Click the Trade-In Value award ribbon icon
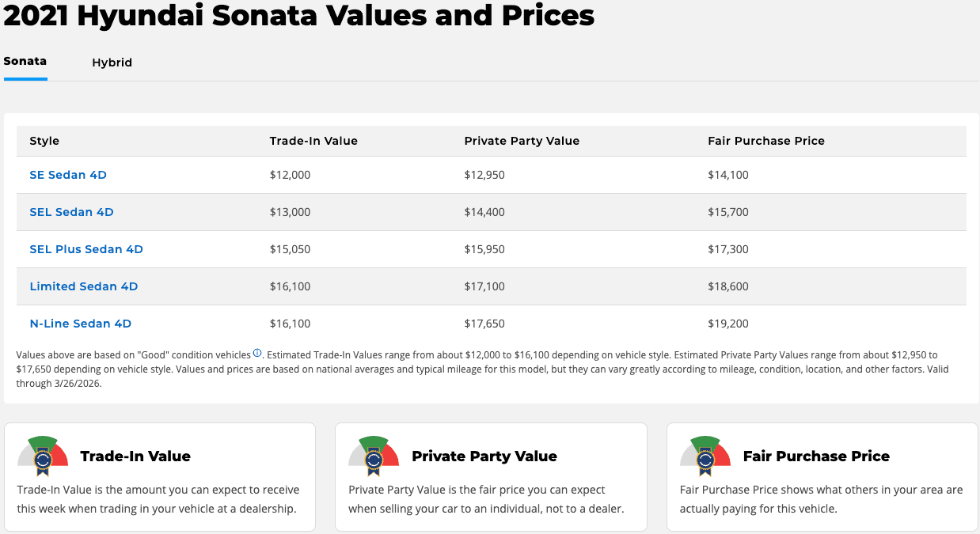 (43, 456)
